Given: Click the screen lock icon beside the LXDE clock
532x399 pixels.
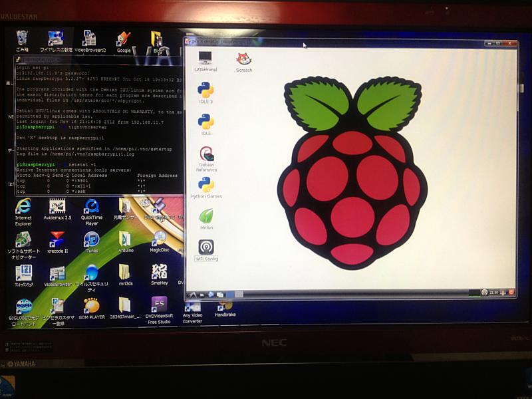Looking at the screenshot, I should pyautogui.click(x=503, y=292).
